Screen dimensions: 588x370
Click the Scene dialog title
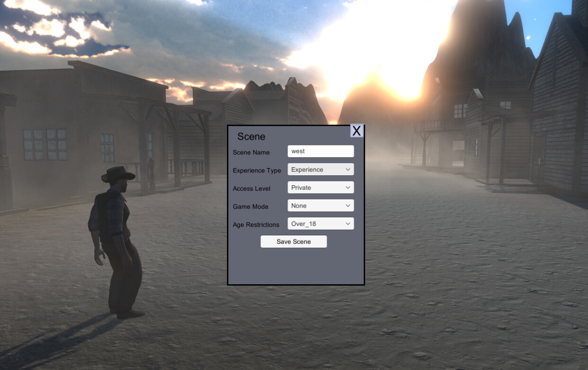pyautogui.click(x=251, y=136)
